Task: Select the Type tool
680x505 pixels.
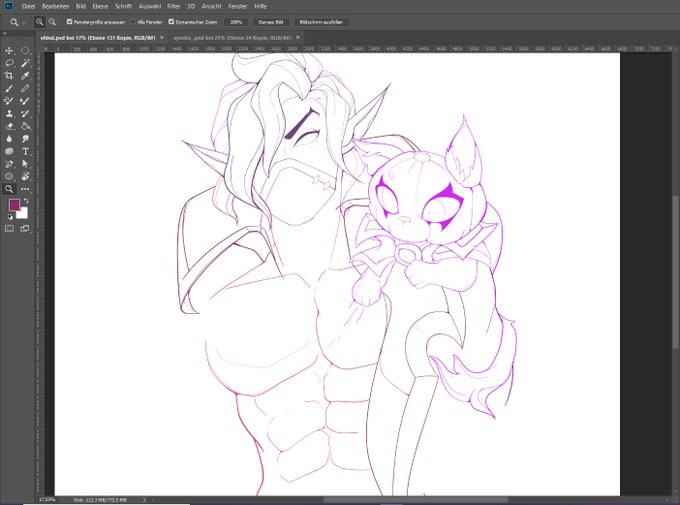Action: 25,151
